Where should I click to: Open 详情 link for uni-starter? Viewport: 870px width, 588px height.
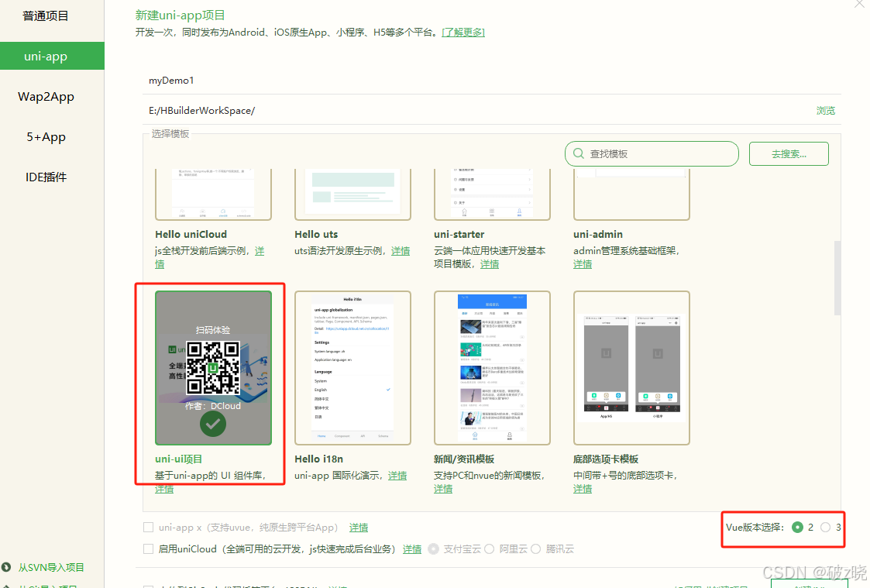(x=490, y=264)
